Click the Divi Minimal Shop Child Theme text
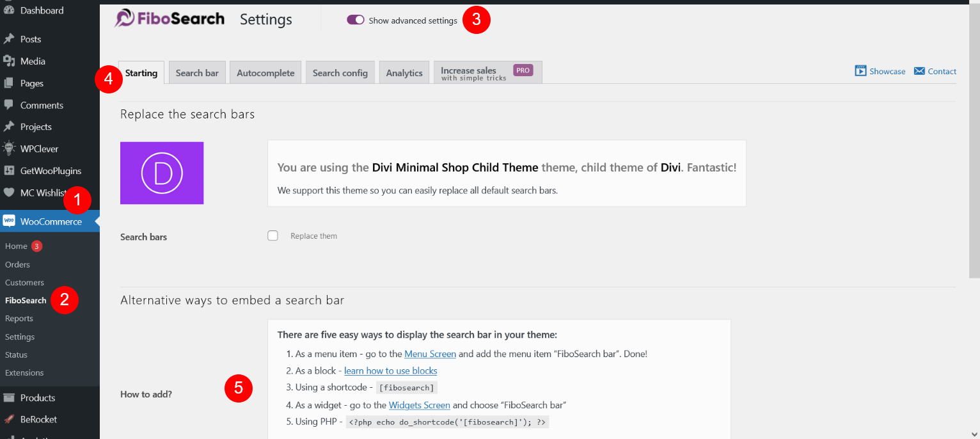Viewport: 980px width, 439px height. (455, 168)
